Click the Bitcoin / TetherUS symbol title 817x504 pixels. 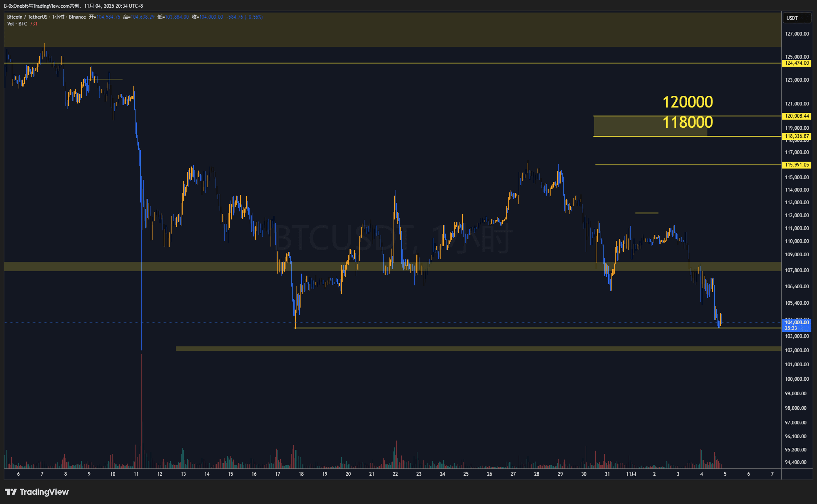[27, 17]
